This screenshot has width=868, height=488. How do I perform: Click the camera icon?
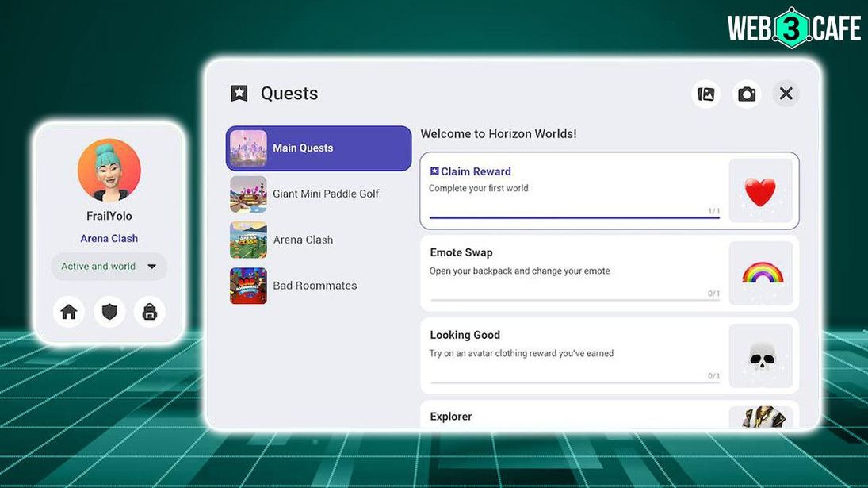(x=746, y=94)
